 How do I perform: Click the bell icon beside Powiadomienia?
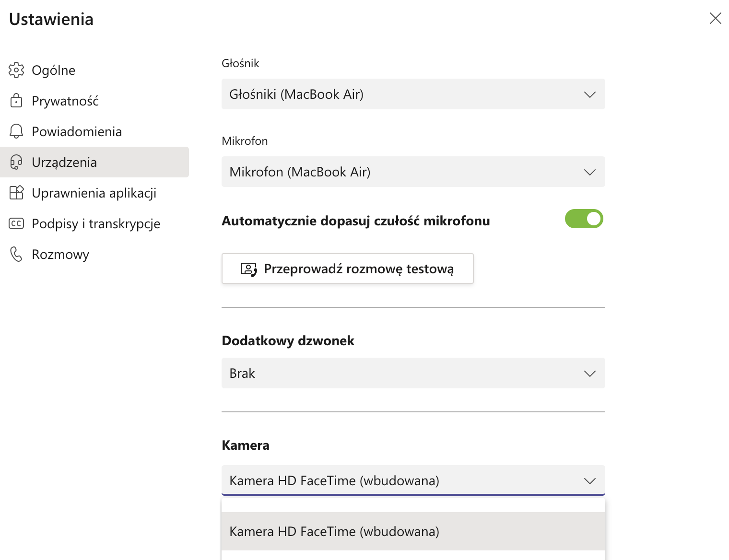16,131
